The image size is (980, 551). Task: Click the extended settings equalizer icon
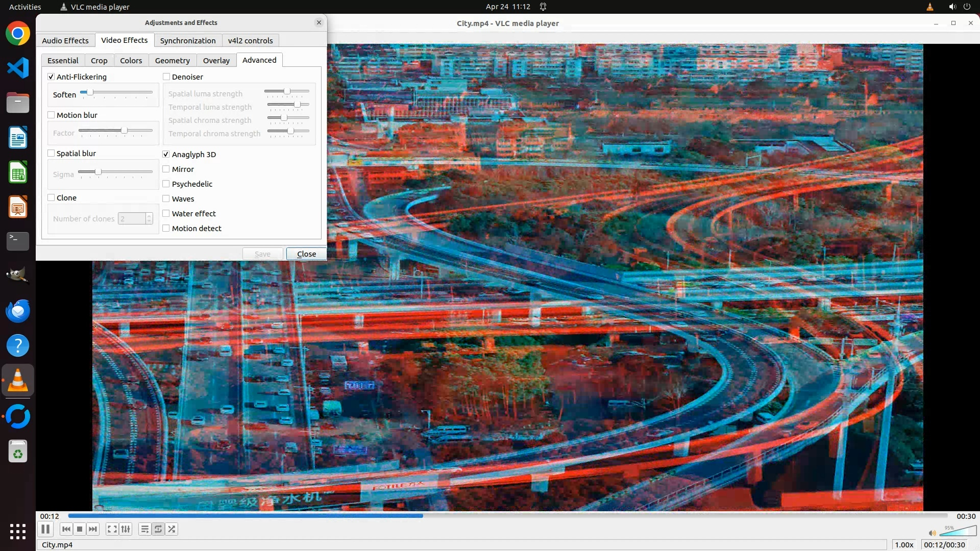[x=126, y=529]
